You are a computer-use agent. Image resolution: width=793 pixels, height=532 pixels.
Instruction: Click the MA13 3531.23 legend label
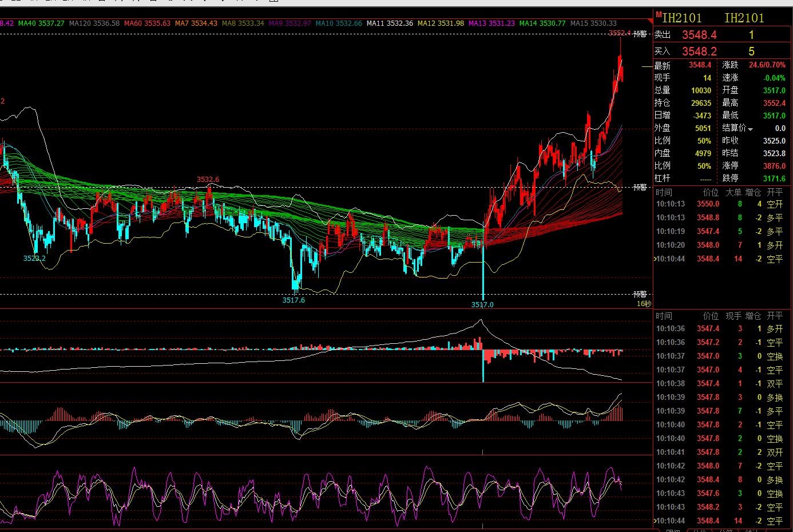[x=491, y=23]
